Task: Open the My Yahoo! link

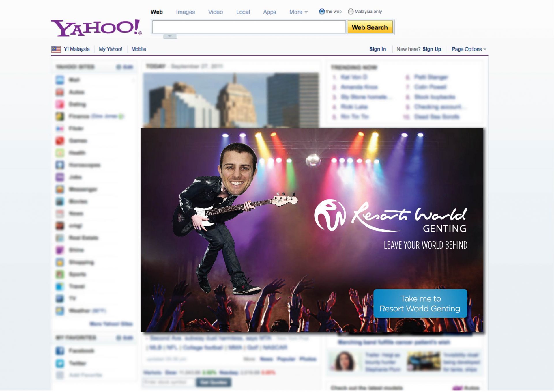Action: click(x=111, y=49)
